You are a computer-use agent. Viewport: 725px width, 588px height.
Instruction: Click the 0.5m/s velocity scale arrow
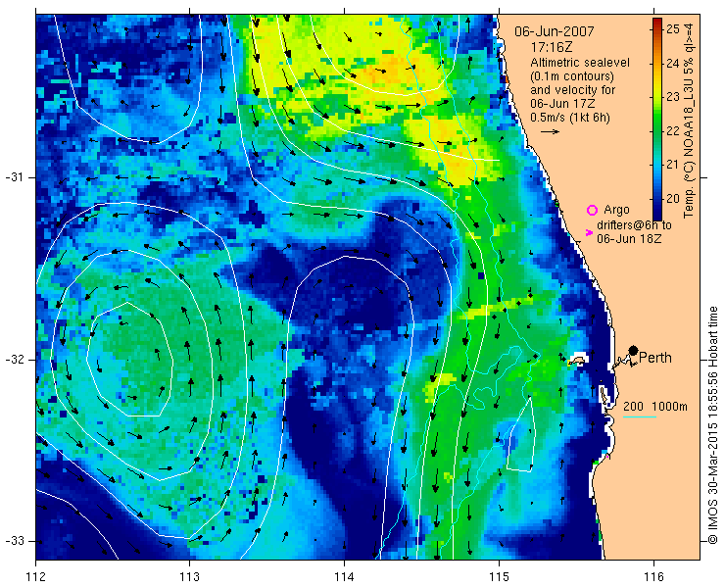click(550, 132)
